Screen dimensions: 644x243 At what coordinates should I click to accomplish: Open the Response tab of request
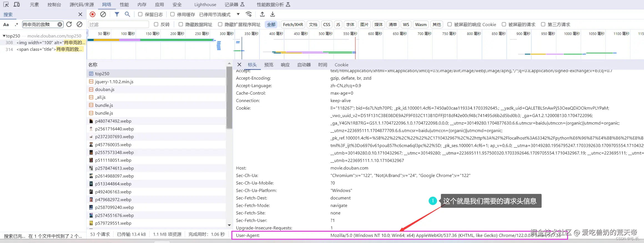pos(285,65)
